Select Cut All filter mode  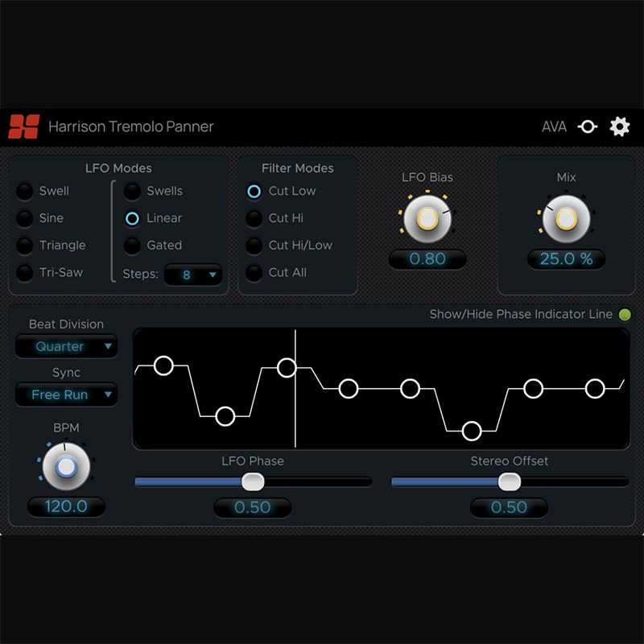(x=254, y=273)
